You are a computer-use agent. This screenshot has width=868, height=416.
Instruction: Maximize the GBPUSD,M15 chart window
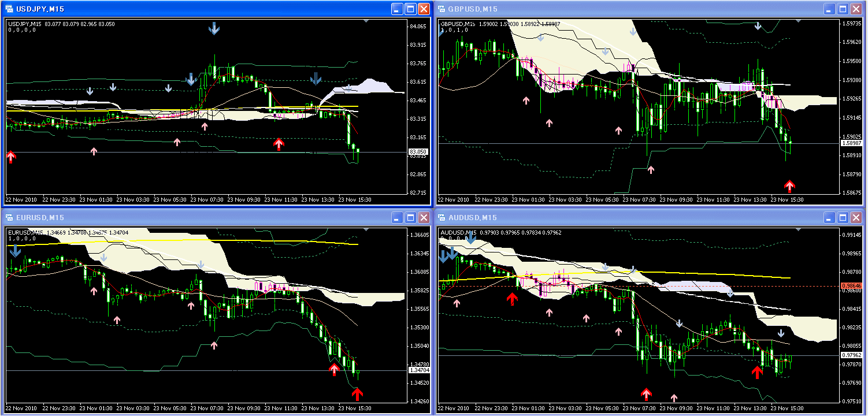click(x=843, y=9)
